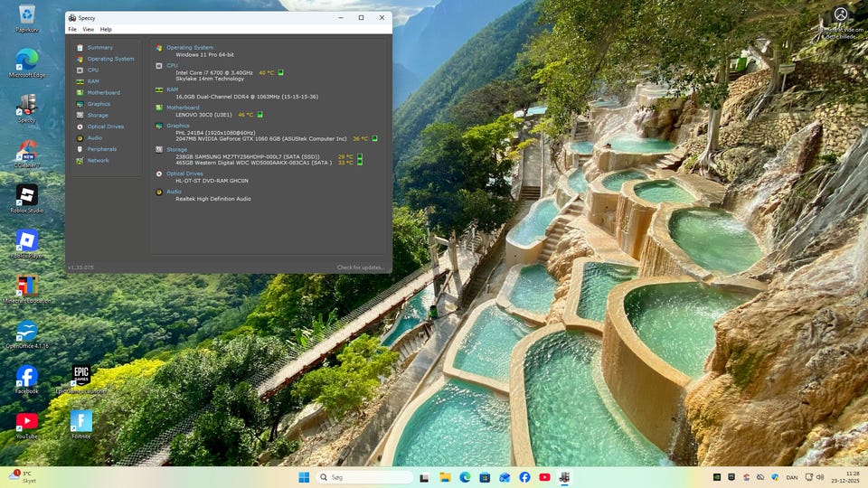Screen dimensions: 868x488
Task: Open the Help menu
Action: pos(106,29)
